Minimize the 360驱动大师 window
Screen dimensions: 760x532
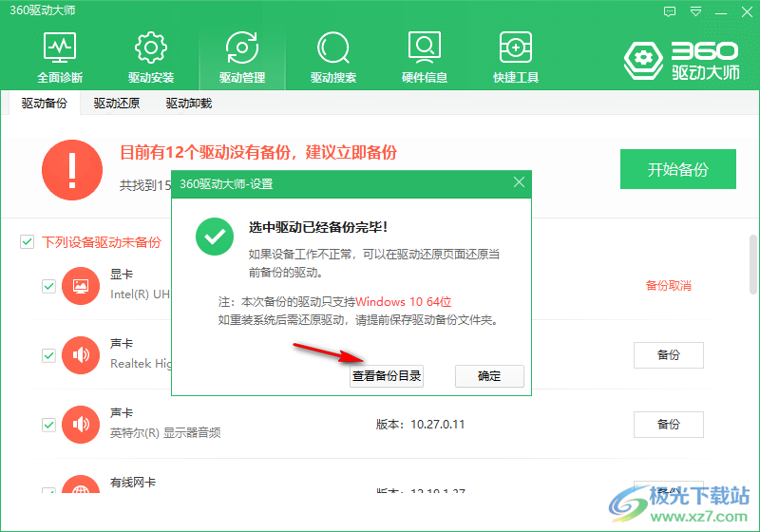(721, 12)
